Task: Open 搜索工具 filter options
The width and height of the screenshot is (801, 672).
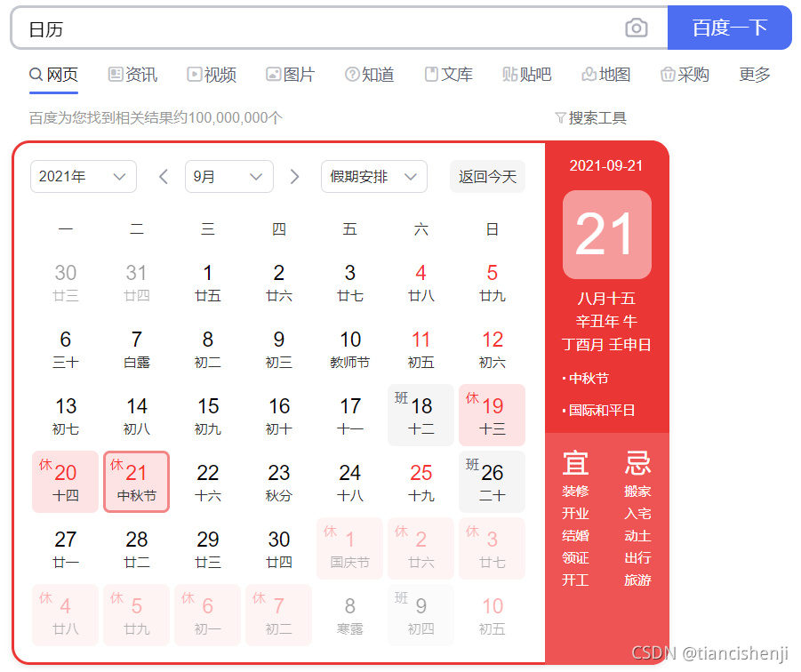Action: click(590, 118)
